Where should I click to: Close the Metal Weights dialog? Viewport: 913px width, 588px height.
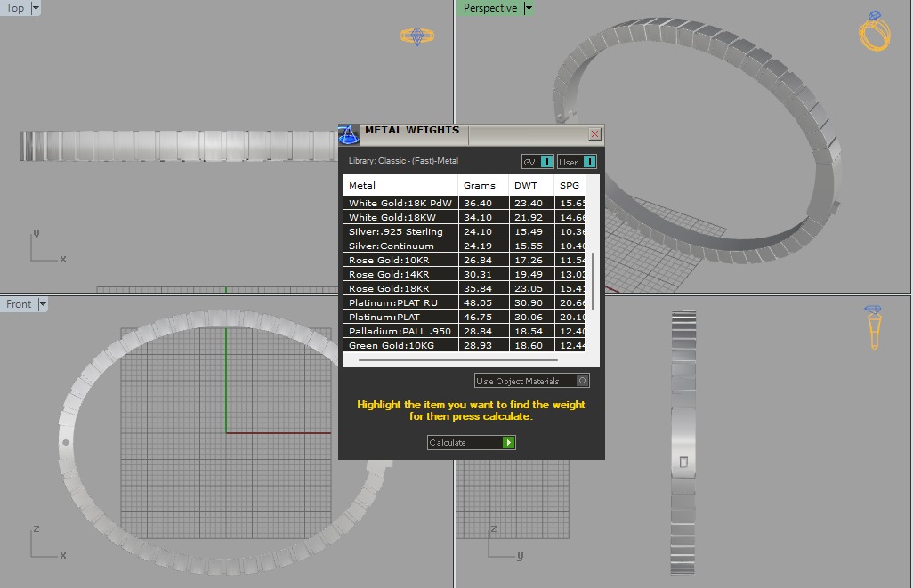[x=594, y=134]
